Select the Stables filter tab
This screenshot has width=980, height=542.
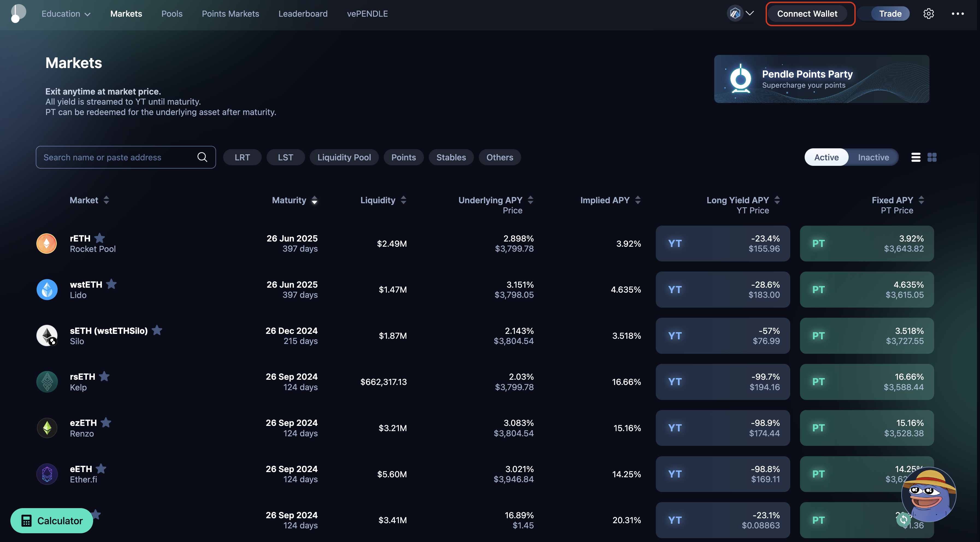click(451, 157)
